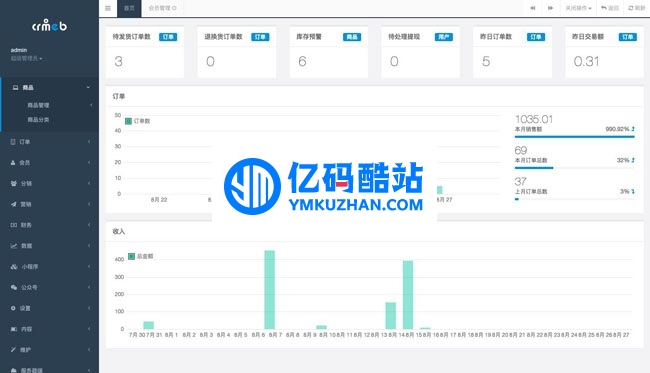The height and width of the screenshot is (373, 650).
Task: Open the 设置 menu item label
Action: click(25, 308)
